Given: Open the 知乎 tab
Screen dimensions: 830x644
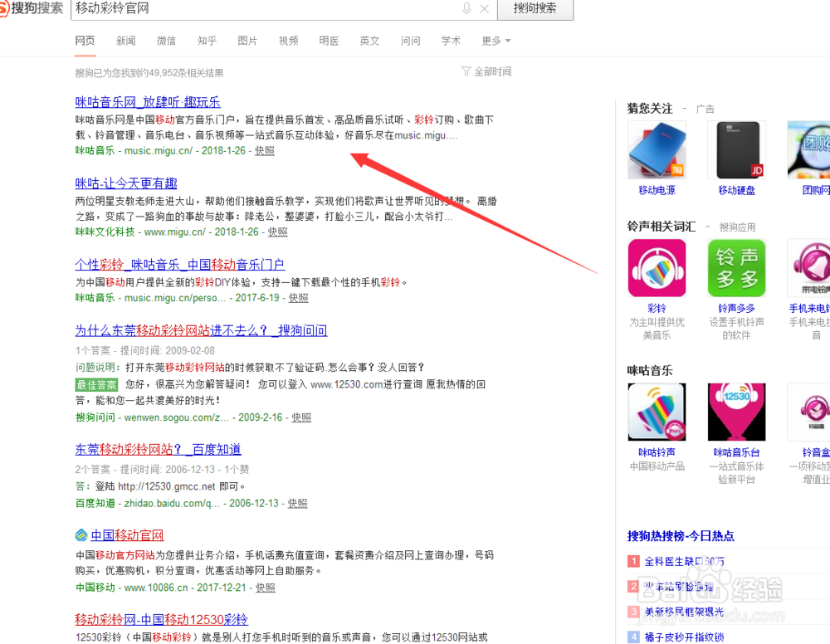Looking at the screenshot, I should (207, 41).
